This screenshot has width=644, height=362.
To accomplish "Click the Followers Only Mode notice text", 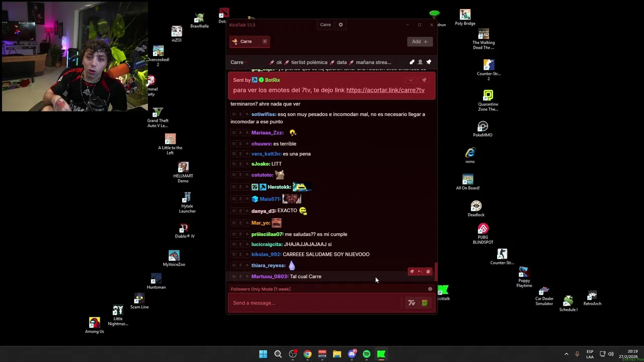I will [x=261, y=289].
